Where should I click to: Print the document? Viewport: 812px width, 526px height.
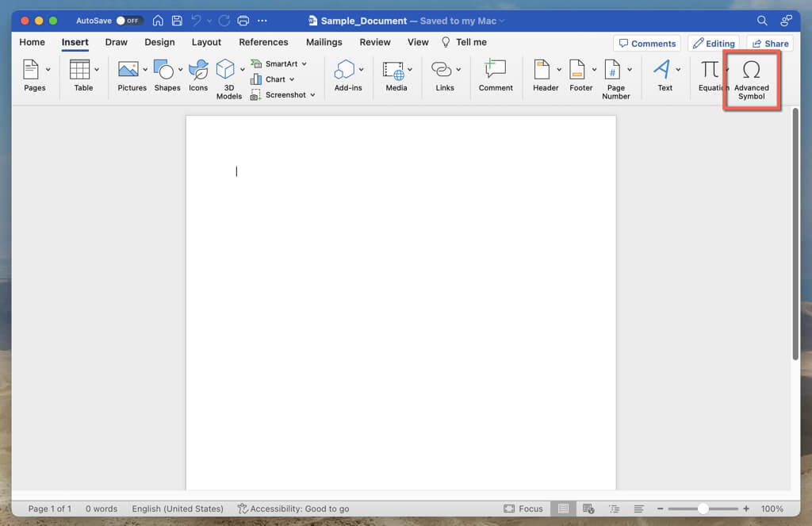point(243,21)
